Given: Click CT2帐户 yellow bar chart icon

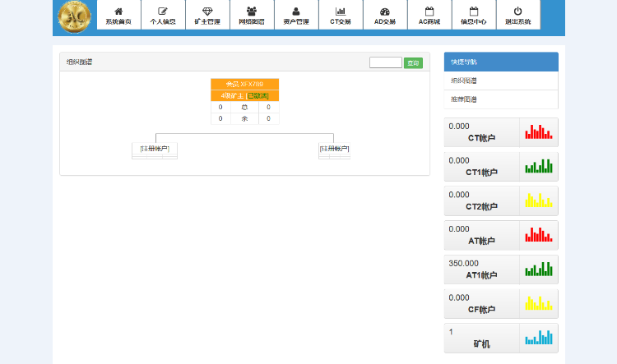Looking at the screenshot, I should coord(539,200).
